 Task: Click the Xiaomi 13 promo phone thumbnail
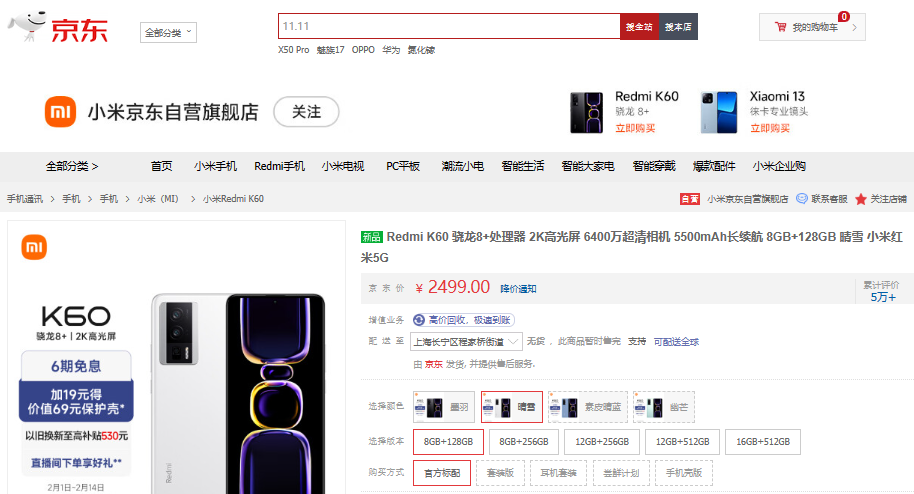(719, 113)
